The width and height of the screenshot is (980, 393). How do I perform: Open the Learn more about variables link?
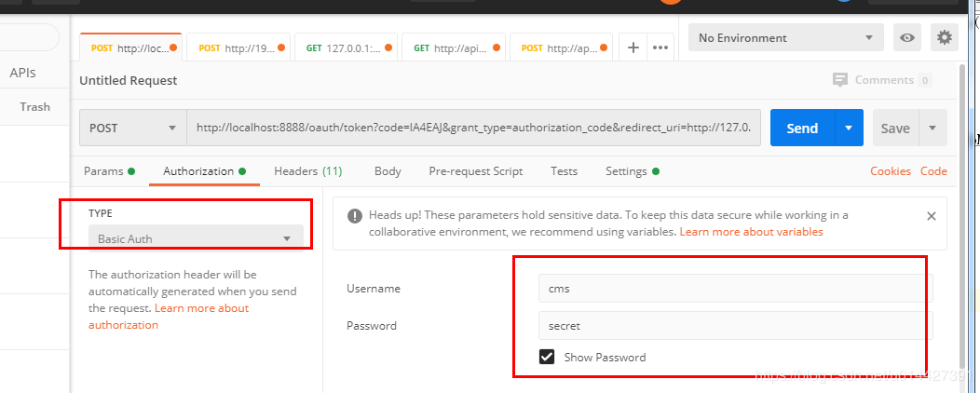(x=751, y=232)
